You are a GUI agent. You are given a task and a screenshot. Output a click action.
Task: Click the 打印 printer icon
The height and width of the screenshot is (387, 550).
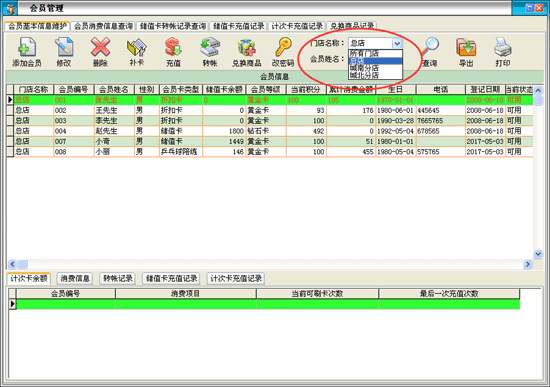click(503, 47)
